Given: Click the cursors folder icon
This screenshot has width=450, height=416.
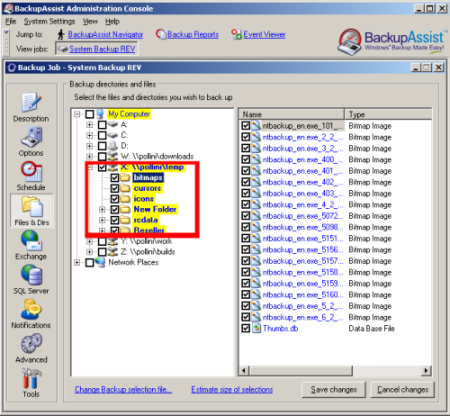Looking at the screenshot, I should [x=125, y=188].
